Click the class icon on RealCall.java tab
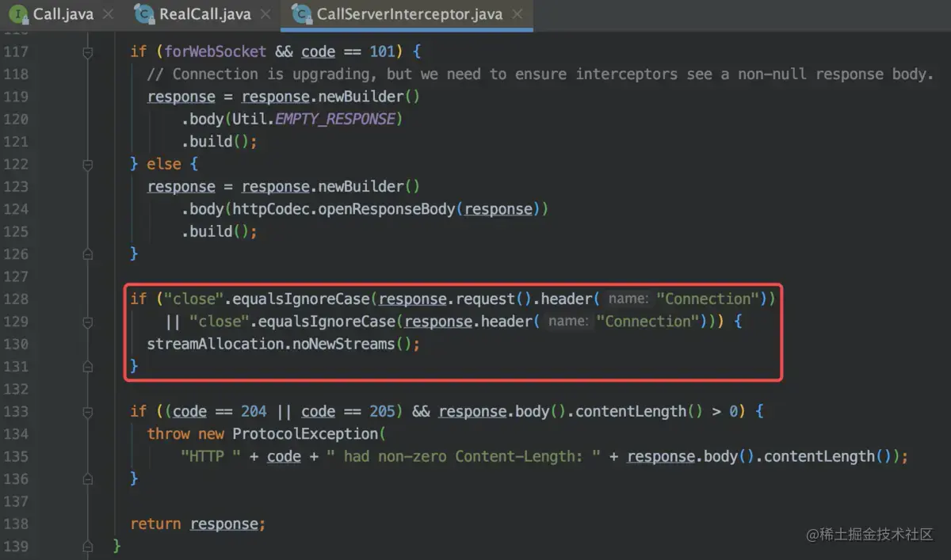Screen dimensions: 951x560 click(x=145, y=14)
